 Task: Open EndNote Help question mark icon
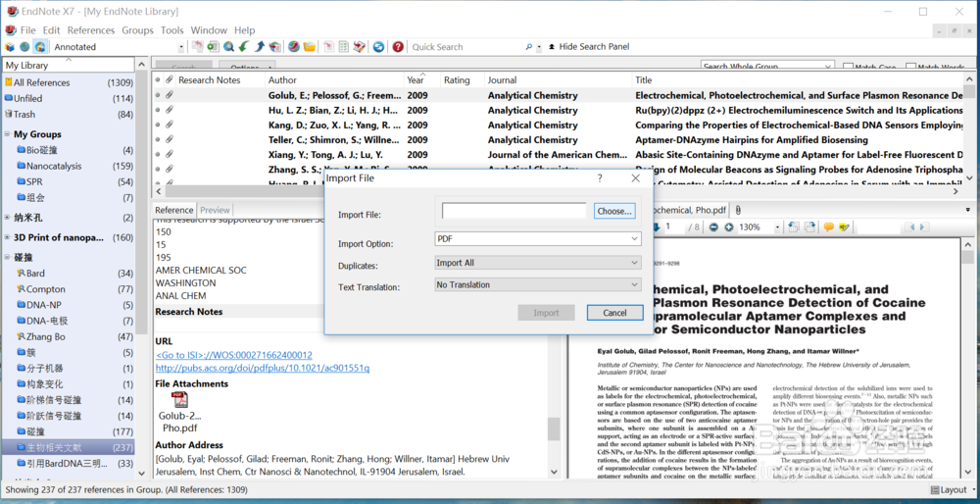pos(398,47)
